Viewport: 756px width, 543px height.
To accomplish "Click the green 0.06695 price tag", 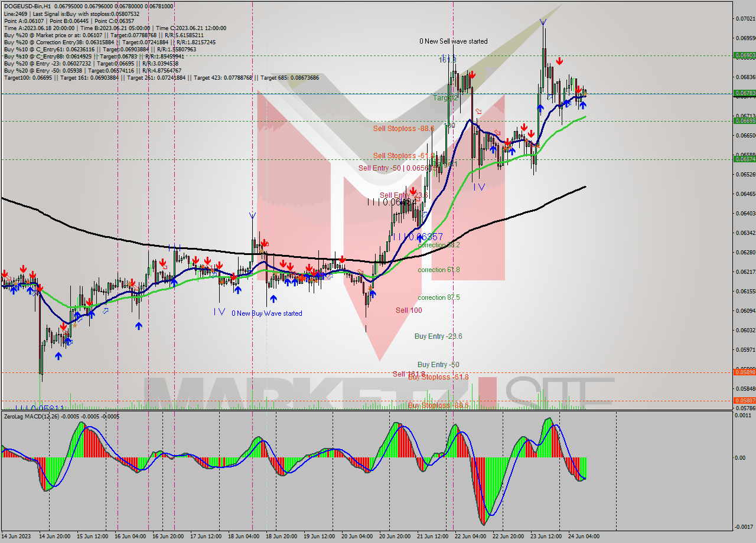I will pos(744,120).
